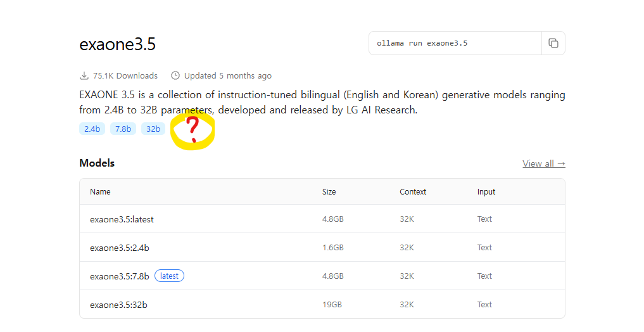Click the updated clock icon

click(175, 75)
